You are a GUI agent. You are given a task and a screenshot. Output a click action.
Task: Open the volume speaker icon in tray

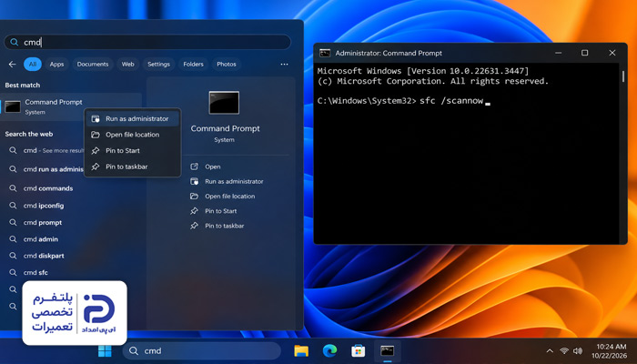click(x=577, y=351)
